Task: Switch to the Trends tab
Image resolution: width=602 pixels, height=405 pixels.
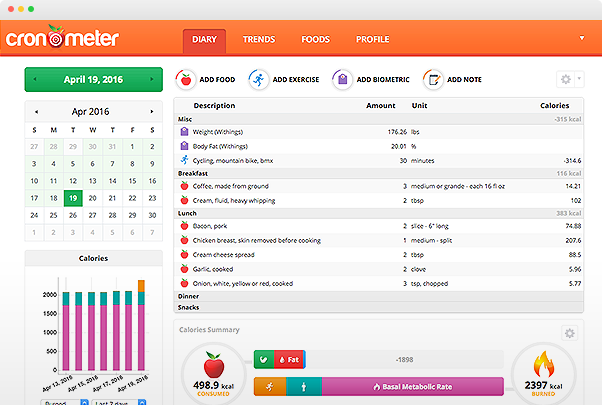Action: (259, 40)
